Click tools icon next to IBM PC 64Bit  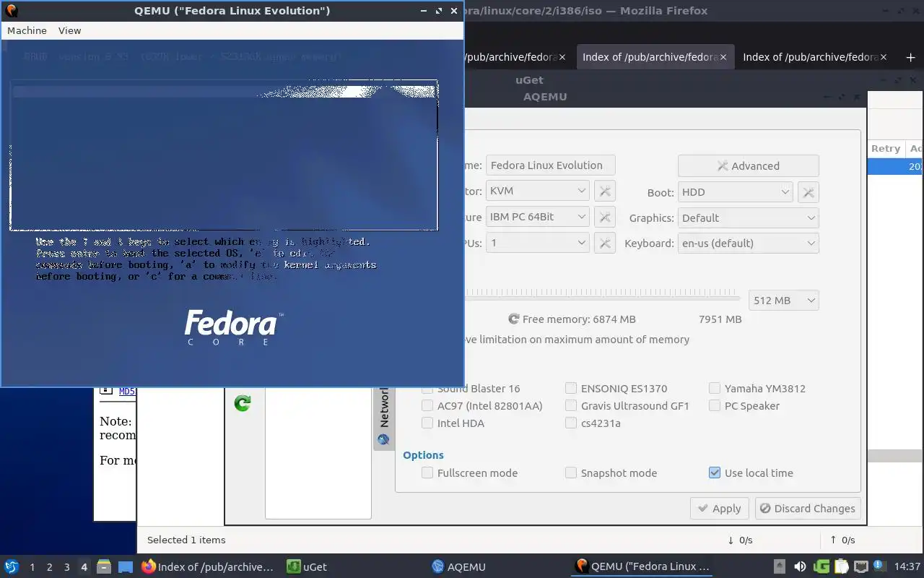605,217
